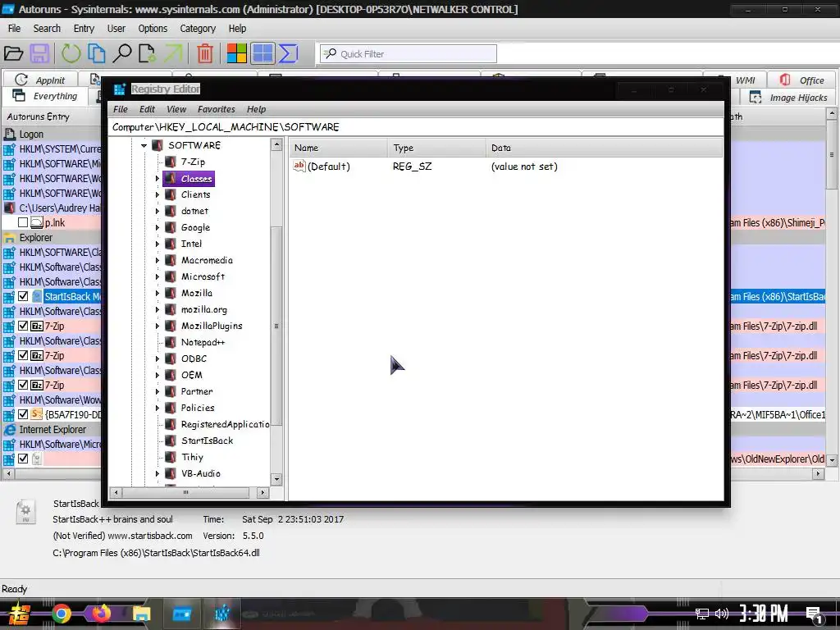Image resolution: width=840 pixels, height=630 pixels.
Task: Open the Autoruns Options menu
Action: coord(153,29)
